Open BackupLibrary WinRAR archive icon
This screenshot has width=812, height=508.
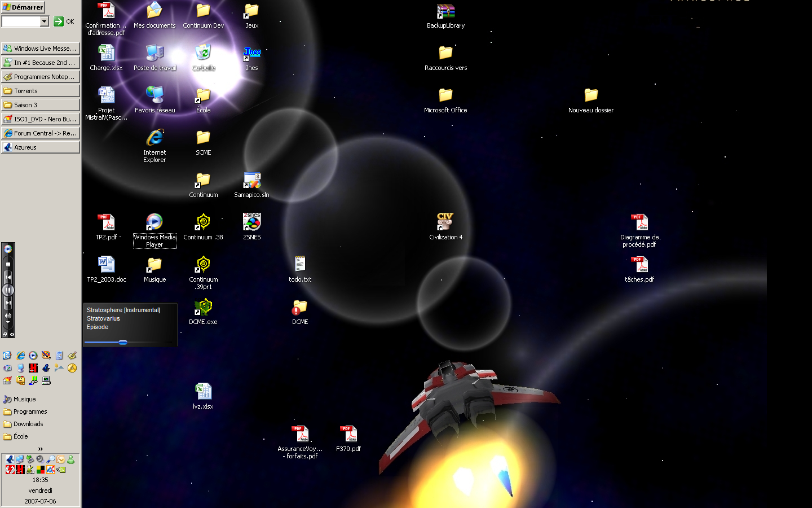click(445, 16)
